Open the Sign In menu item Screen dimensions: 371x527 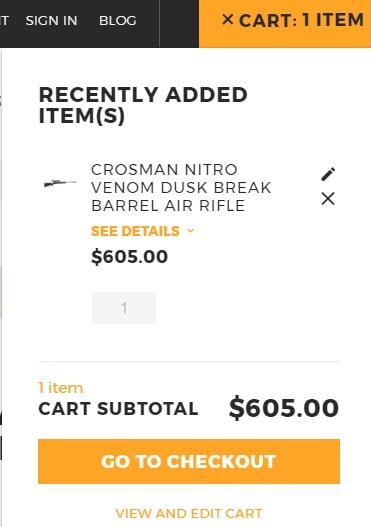51,21
